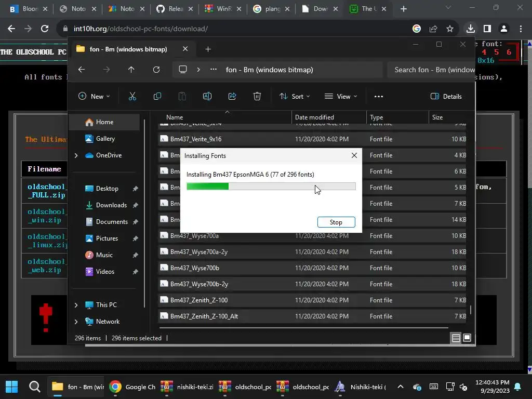
Task: Click file list vertical scrollbar thumb
Action: pyautogui.click(x=471, y=310)
